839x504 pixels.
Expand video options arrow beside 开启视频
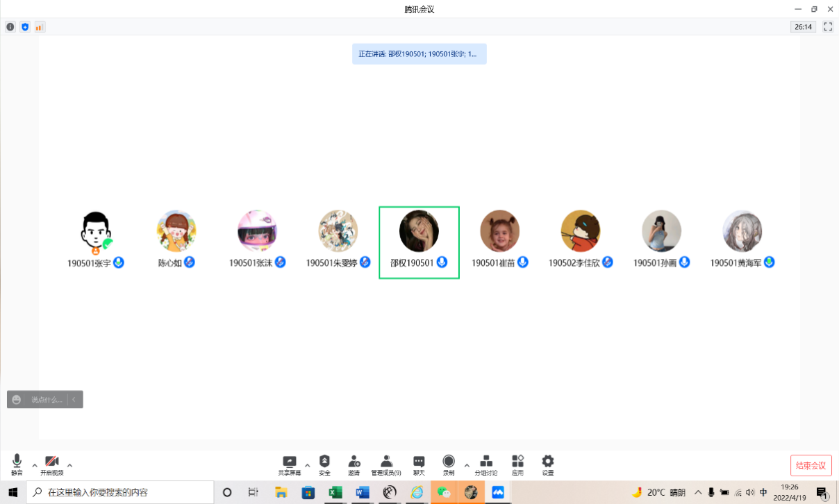(69, 465)
